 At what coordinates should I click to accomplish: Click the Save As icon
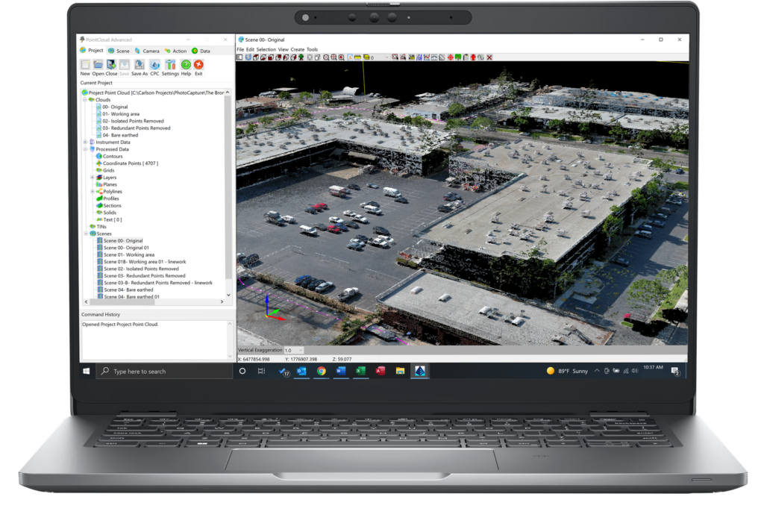(x=140, y=64)
